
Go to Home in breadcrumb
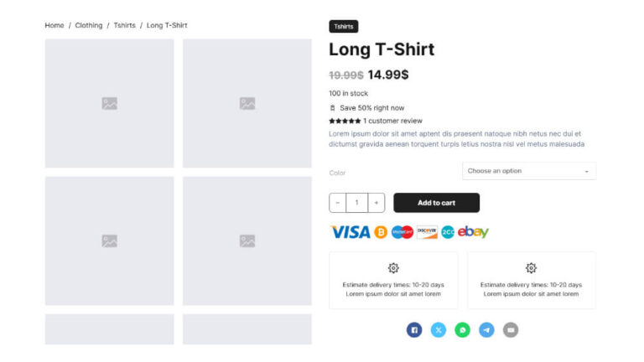pyautogui.click(x=55, y=25)
